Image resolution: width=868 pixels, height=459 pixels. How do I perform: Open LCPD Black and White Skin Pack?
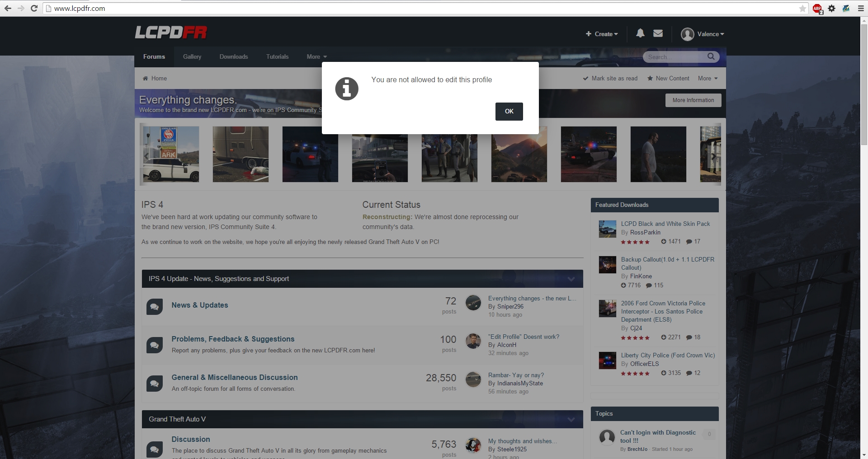point(665,224)
